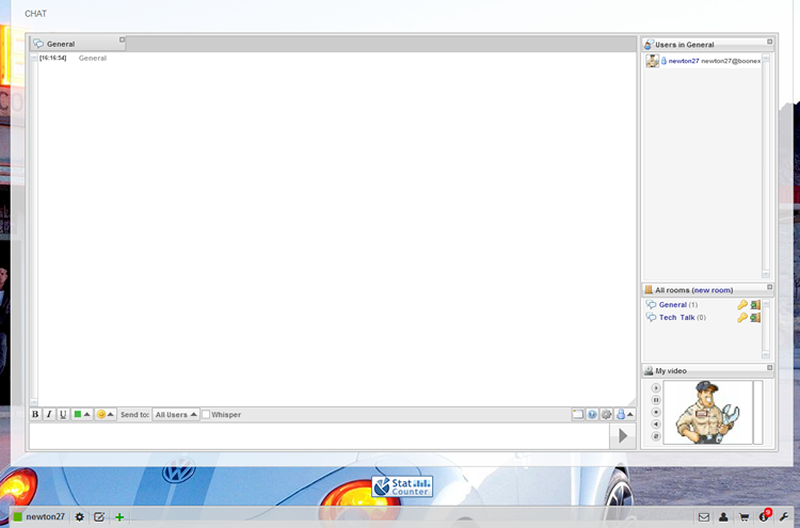Image resolution: width=800 pixels, height=528 pixels.
Task: Click the chat messages panel scrollbar
Action: [x=34, y=230]
